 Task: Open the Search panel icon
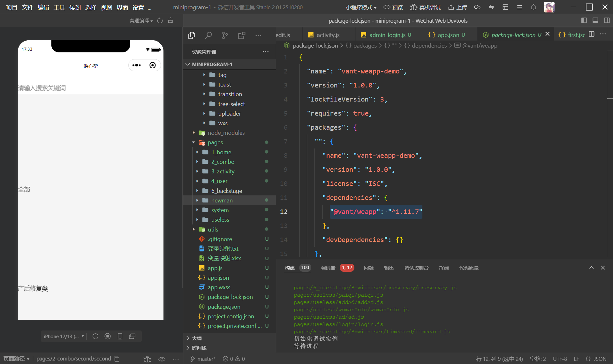coord(208,35)
